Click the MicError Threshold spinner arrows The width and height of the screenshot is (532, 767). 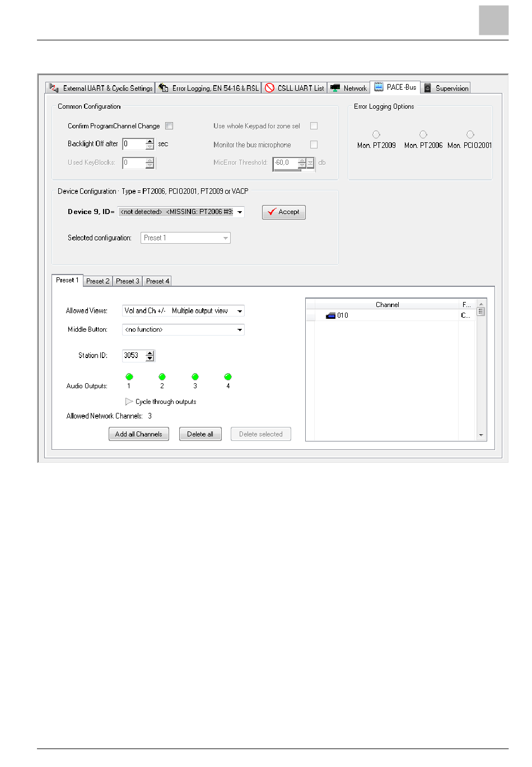302,163
